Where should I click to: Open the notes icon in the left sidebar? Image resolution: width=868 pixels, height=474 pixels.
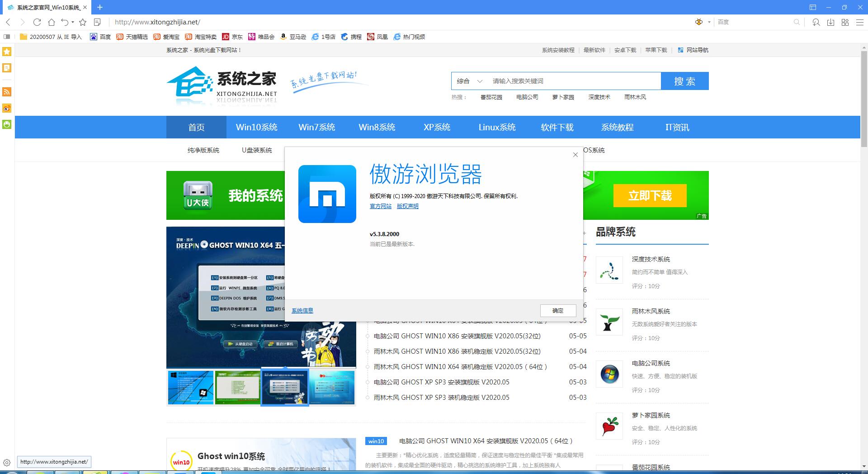point(6,68)
